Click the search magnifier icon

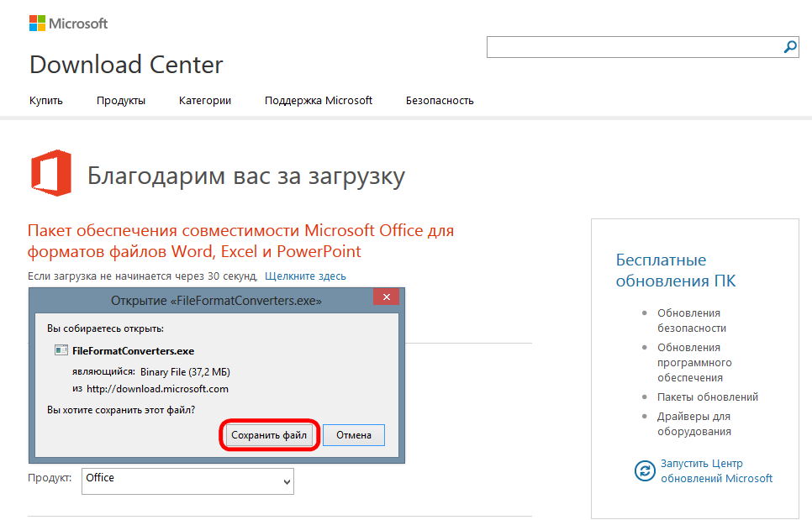pyautogui.click(x=789, y=47)
